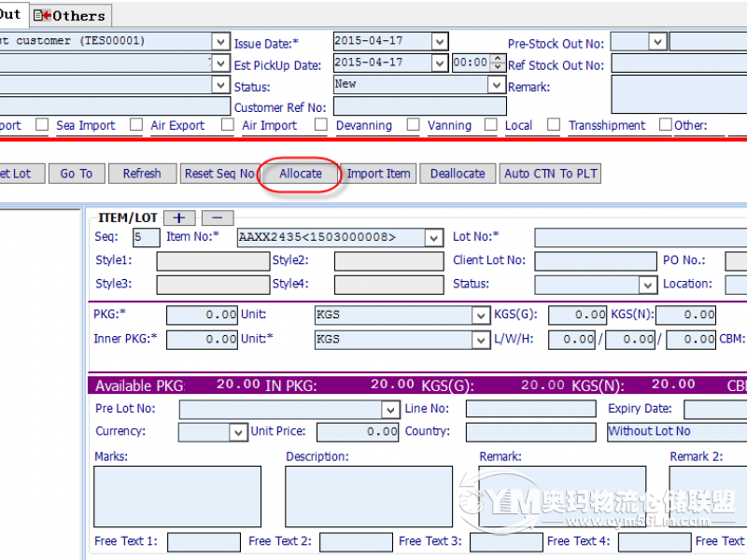The height and width of the screenshot is (560, 747).
Task: Enable the Transshipment checkbox
Action: pyautogui.click(x=554, y=125)
